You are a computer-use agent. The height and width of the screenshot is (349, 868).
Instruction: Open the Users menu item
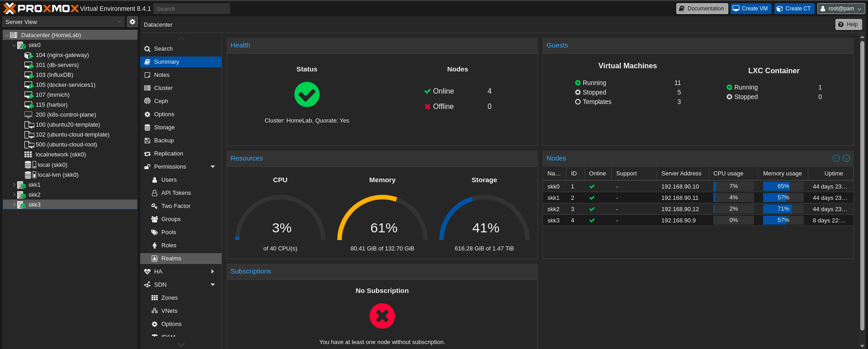(181, 180)
